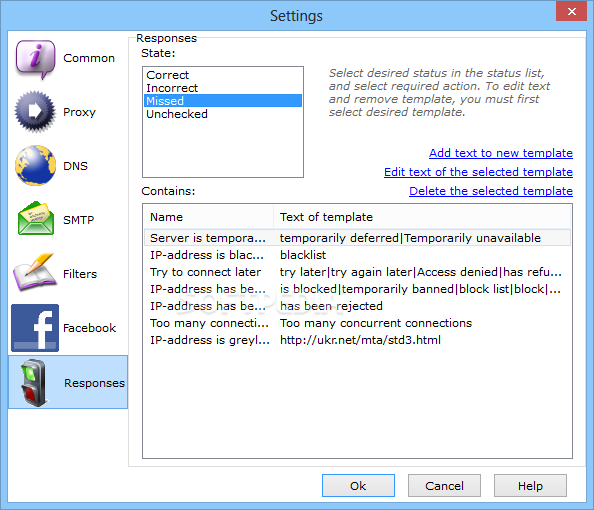This screenshot has width=594, height=510.
Task: Click the 'has been rejected' cell
Action: [331, 306]
